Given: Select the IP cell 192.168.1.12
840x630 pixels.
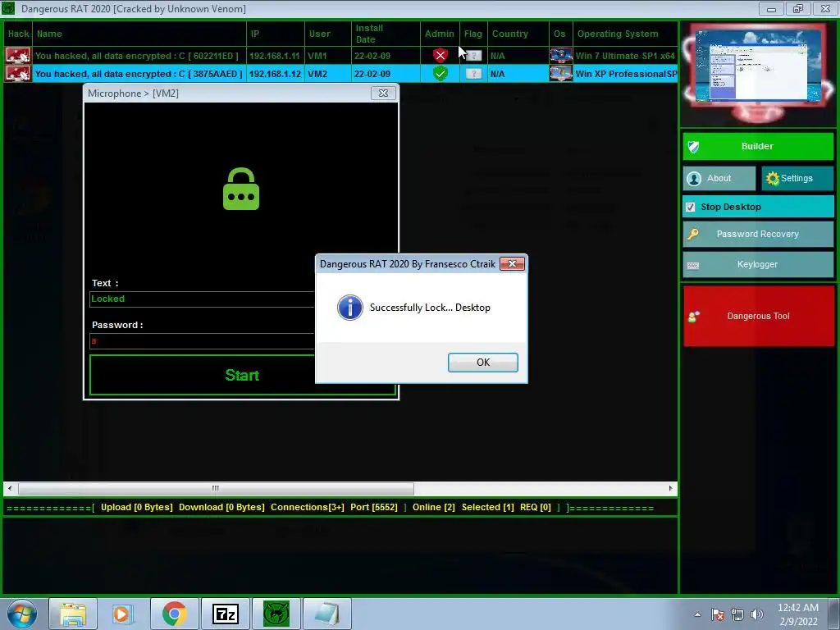Looking at the screenshot, I should [275, 74].
